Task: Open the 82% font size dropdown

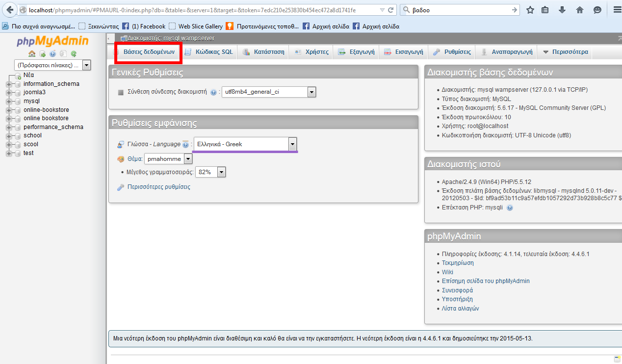Action: pos(210,172)
